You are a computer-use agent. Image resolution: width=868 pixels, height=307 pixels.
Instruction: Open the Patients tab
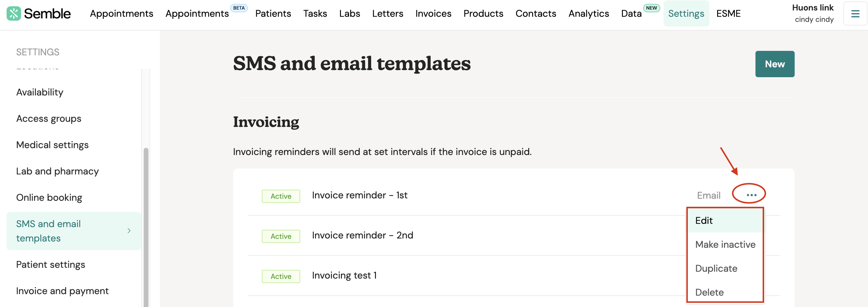[x=273, y=13]
